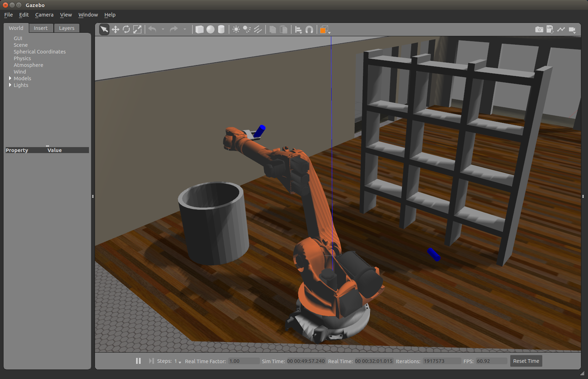The width and height of the screenshot is (588, 379).
Task: Select the translate mode tool
Action: (x=115, y=30)
